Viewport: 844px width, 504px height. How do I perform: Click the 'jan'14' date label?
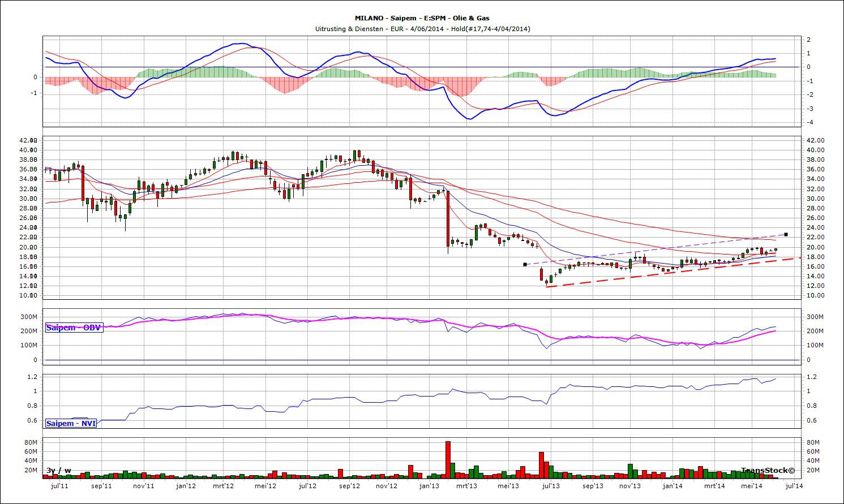(x=672, y=485)
